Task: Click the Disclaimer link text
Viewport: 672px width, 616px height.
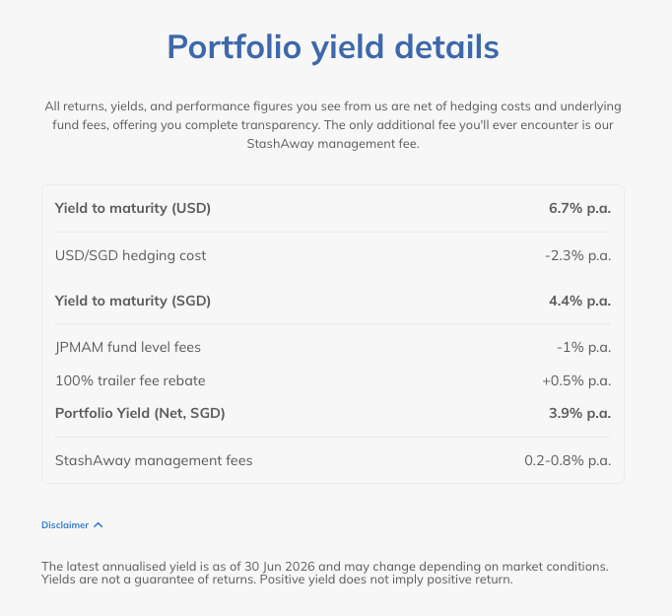Action: 65,525
